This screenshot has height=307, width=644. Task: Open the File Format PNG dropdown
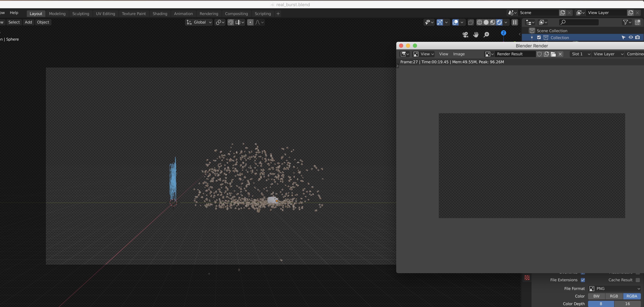[614, 289]
